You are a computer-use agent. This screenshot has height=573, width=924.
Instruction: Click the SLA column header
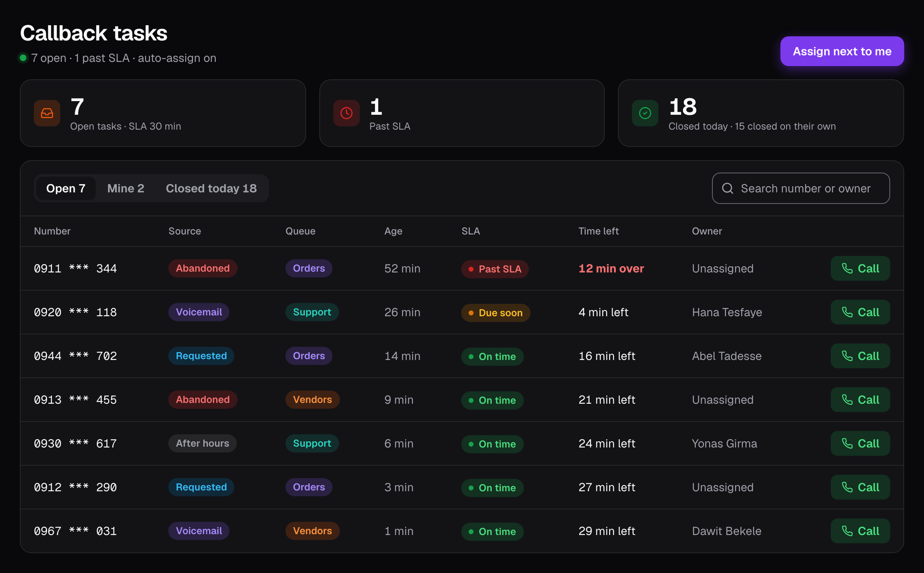470,231
